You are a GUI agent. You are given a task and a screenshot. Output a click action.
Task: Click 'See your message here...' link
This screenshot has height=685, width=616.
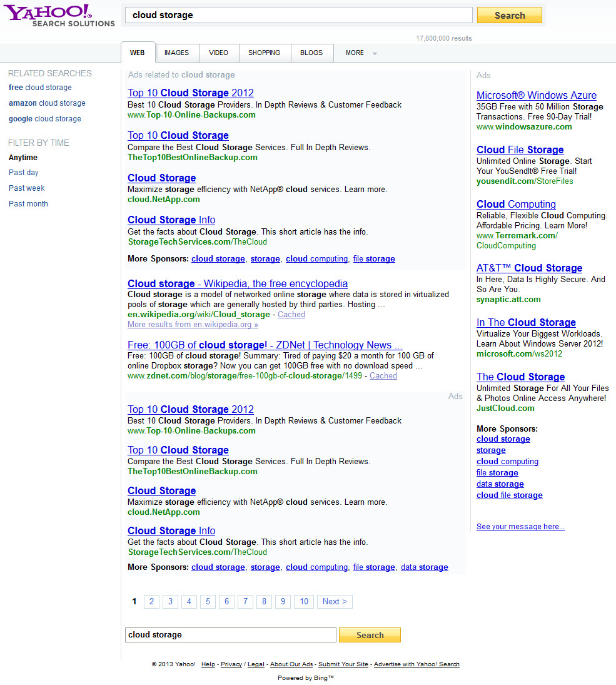coord(520,527)
